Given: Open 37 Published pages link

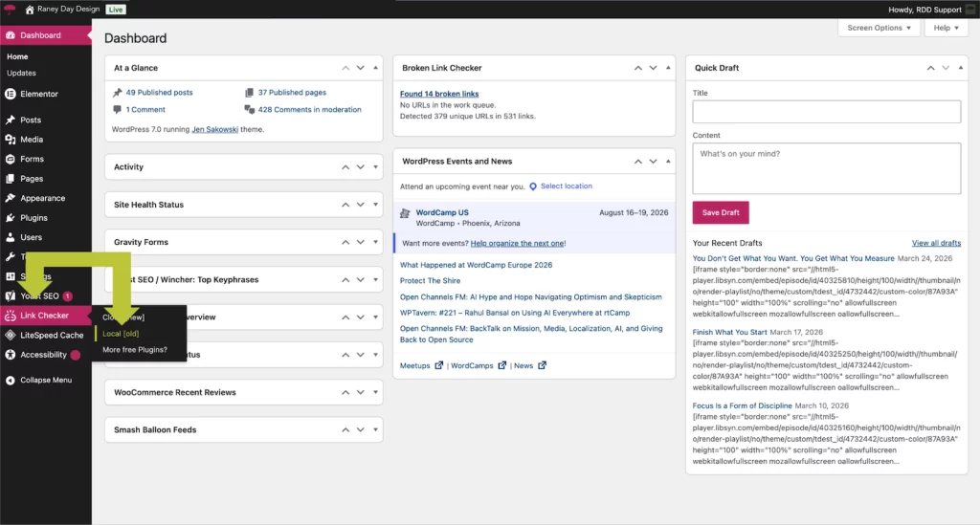Looking at the screenshot, I should click(x=292, y=93).
